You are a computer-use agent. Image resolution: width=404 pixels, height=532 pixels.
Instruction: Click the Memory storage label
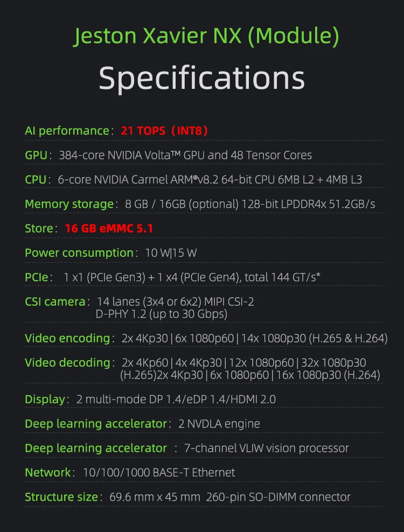click(x=69, y=204)
